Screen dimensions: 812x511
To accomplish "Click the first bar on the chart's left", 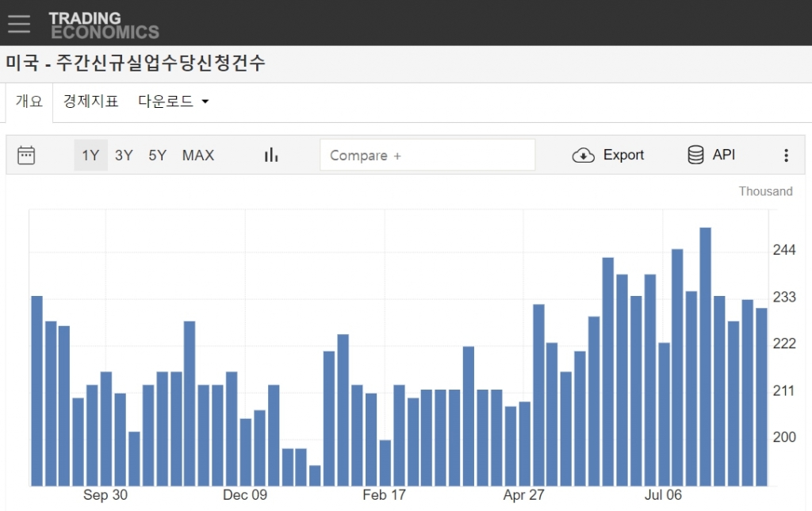I will [36, 390].
